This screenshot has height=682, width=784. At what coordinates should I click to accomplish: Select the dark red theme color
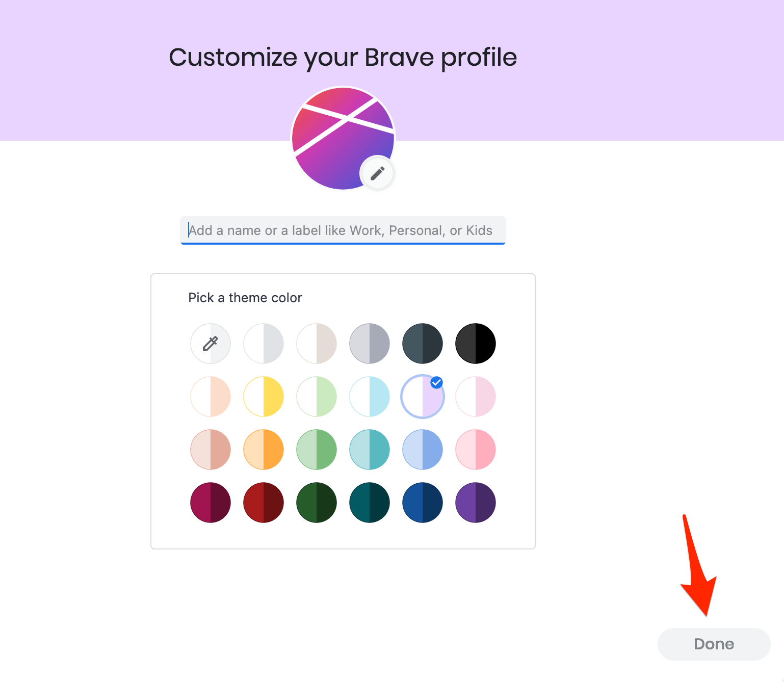[264, 503]
